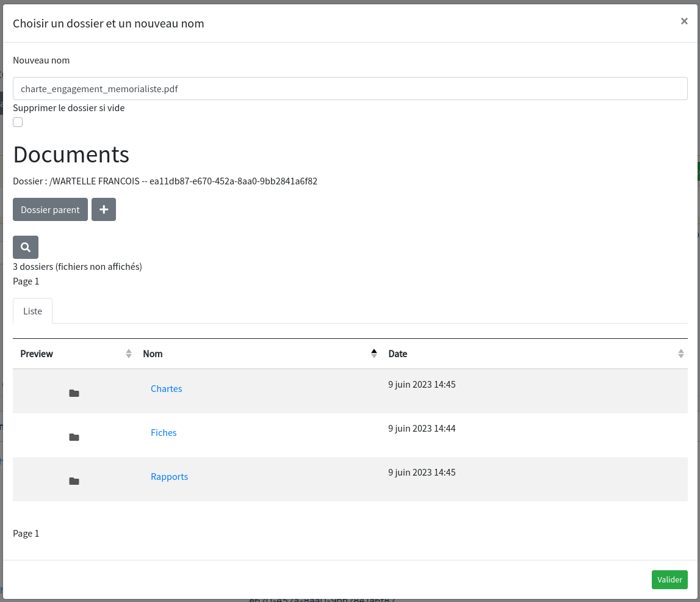Click the date cell in the Chartes row
This screenshot has height=602, width=700.
[x=422, y=385]
